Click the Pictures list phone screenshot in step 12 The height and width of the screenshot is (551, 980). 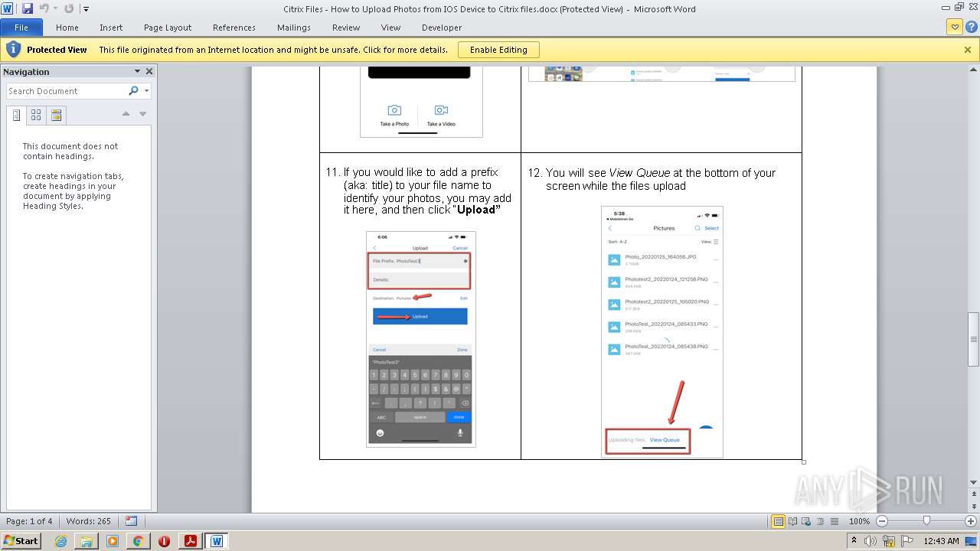click(x=662, y=331)
